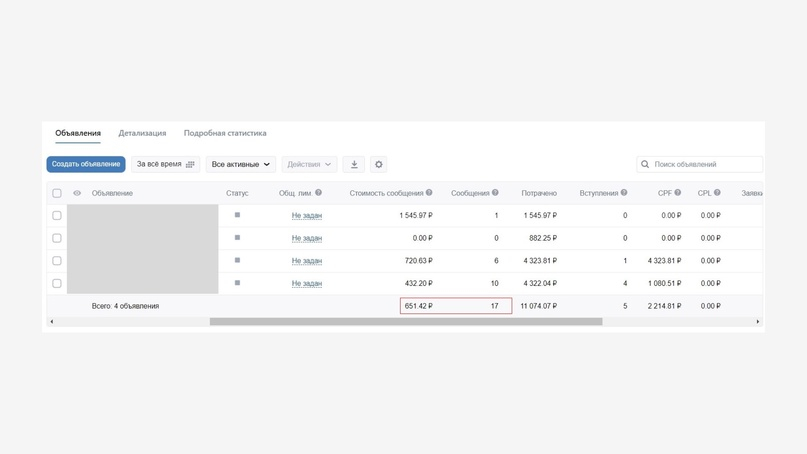Click the horizontal scrollbar thumb
The image size is (807, 454).
pos(406,322)
